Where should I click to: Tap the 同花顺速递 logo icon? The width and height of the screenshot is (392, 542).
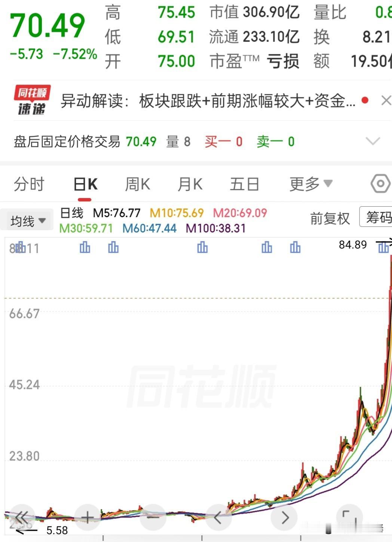[x=32, y=100]
